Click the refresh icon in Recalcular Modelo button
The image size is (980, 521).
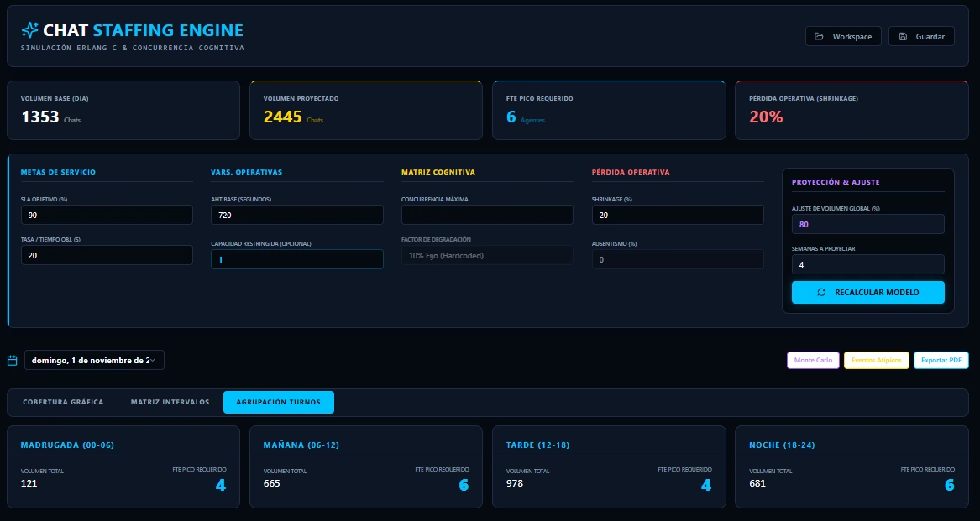pos(821,292)
